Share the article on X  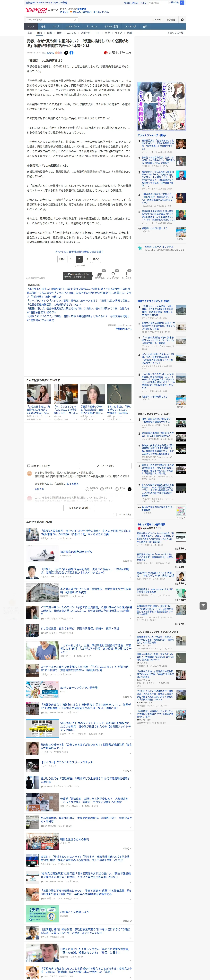66,53
